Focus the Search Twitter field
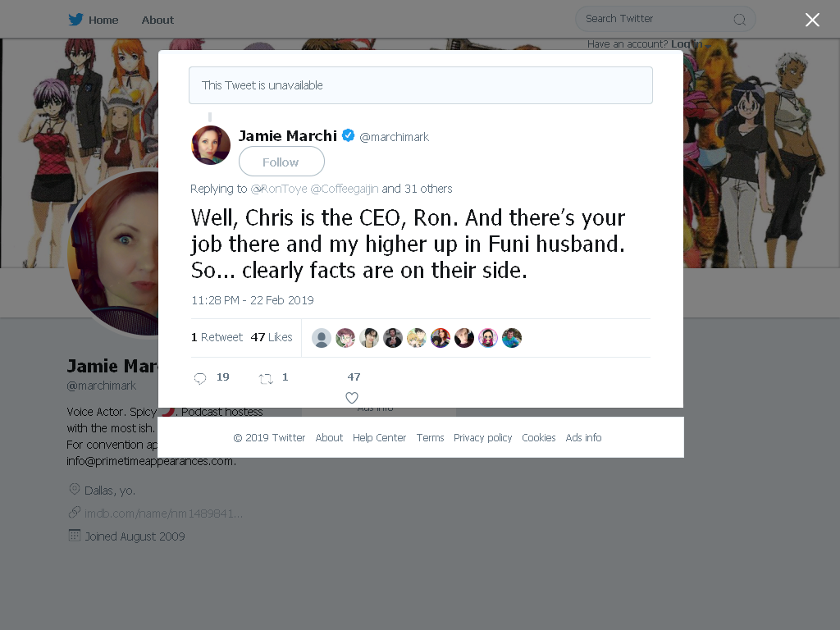This screenshot has height=630, width=840. [x=665, y=20]
